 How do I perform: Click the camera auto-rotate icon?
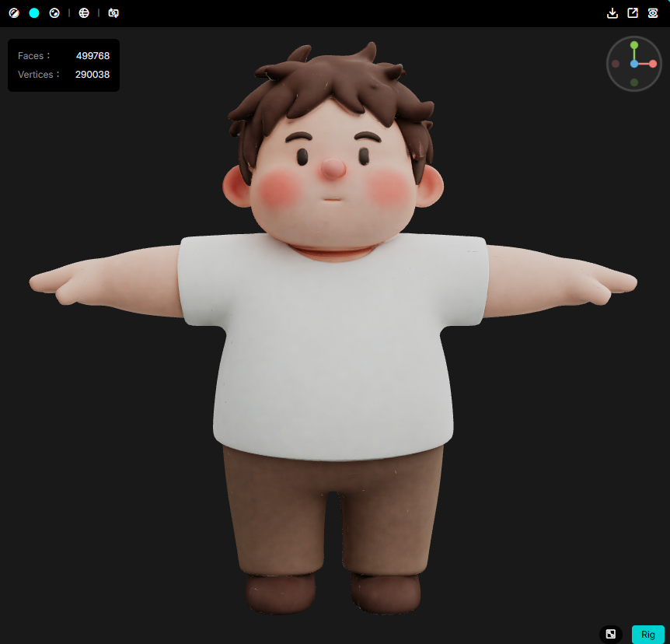click(x=113, y=12)
